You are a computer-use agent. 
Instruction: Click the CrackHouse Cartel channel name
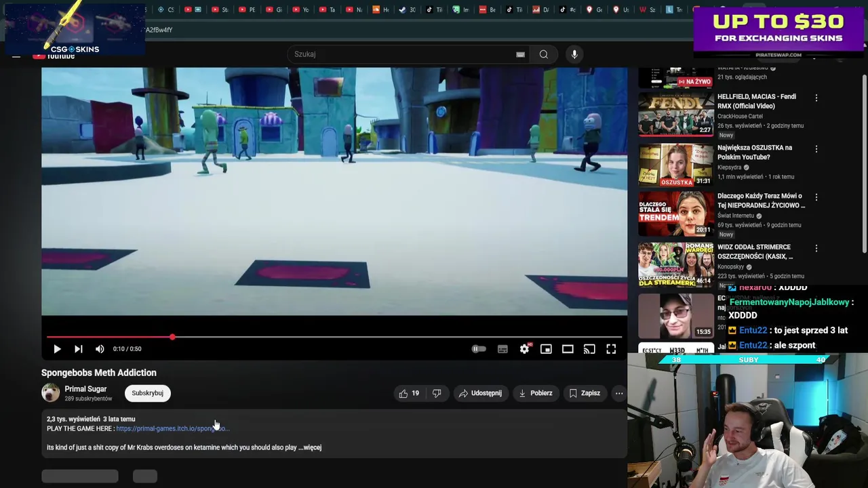740,116
